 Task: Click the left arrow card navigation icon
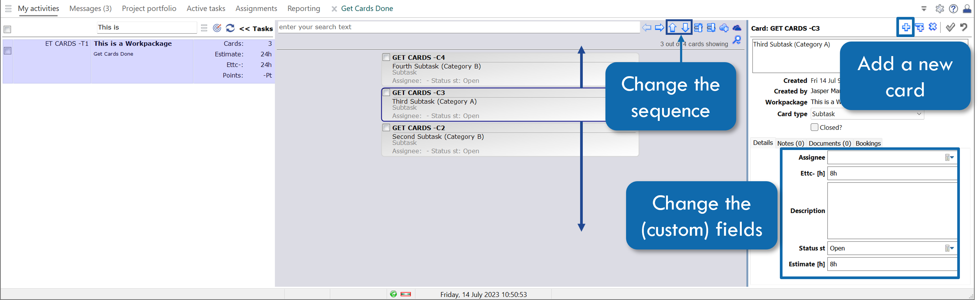(646, 27)
